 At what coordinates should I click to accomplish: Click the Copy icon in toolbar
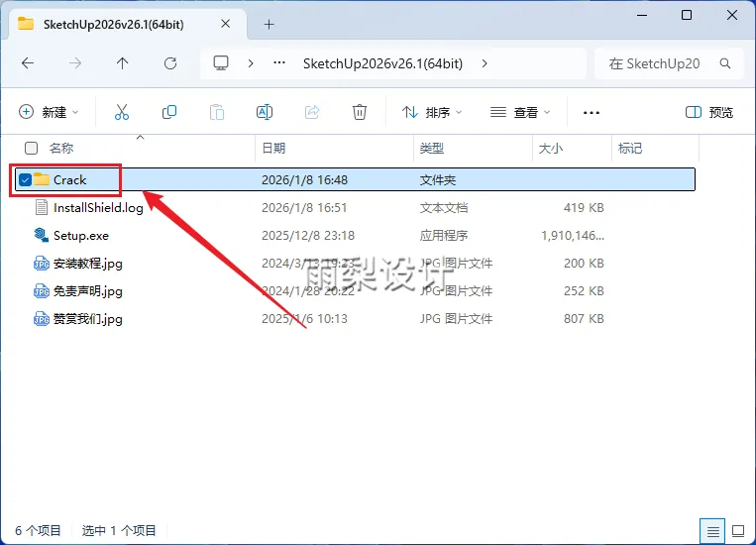[169, 112]
